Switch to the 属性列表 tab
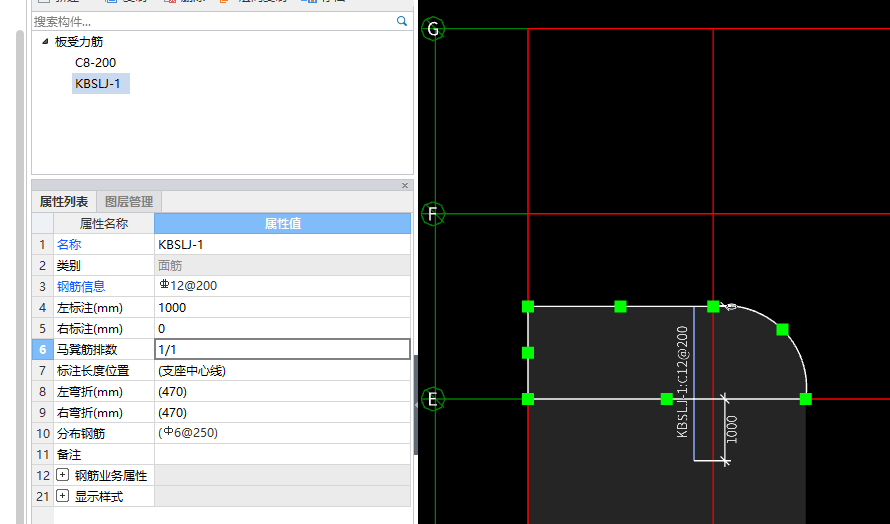The width and height of the screenshot is (890, 524). pos(64,202)
